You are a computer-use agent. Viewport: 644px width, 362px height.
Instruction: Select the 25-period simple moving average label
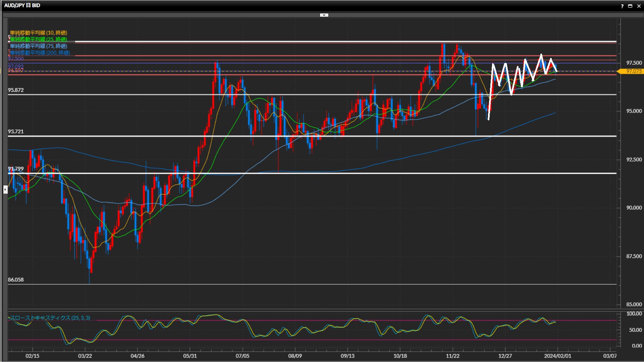(x=39, y=39)
